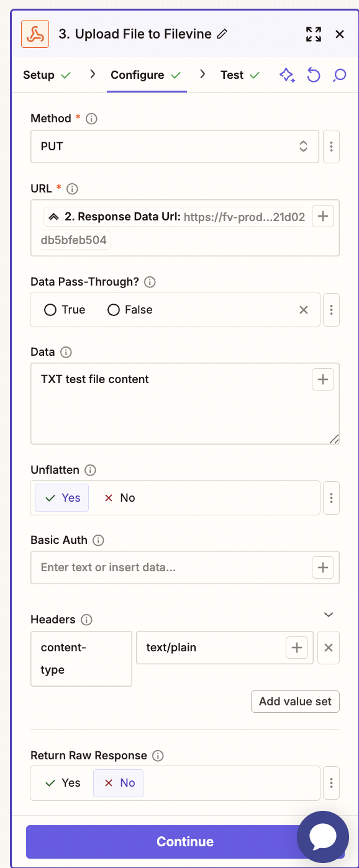Click Add value set under Headers
The width and height of the screenshot is (359, 868).
point(295,701)
